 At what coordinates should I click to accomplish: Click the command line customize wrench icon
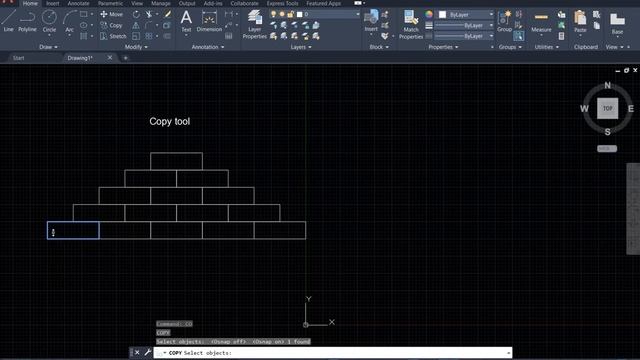148,352
